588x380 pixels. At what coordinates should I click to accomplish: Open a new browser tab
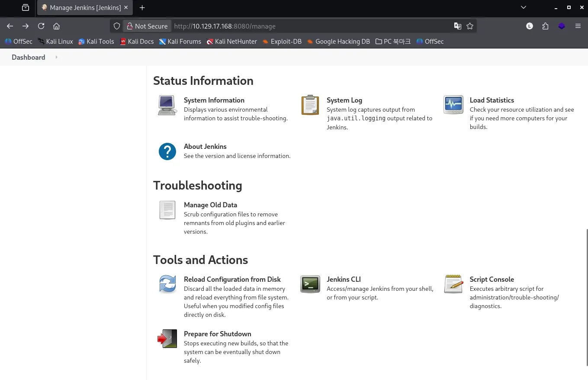click(x=142, y=8)
